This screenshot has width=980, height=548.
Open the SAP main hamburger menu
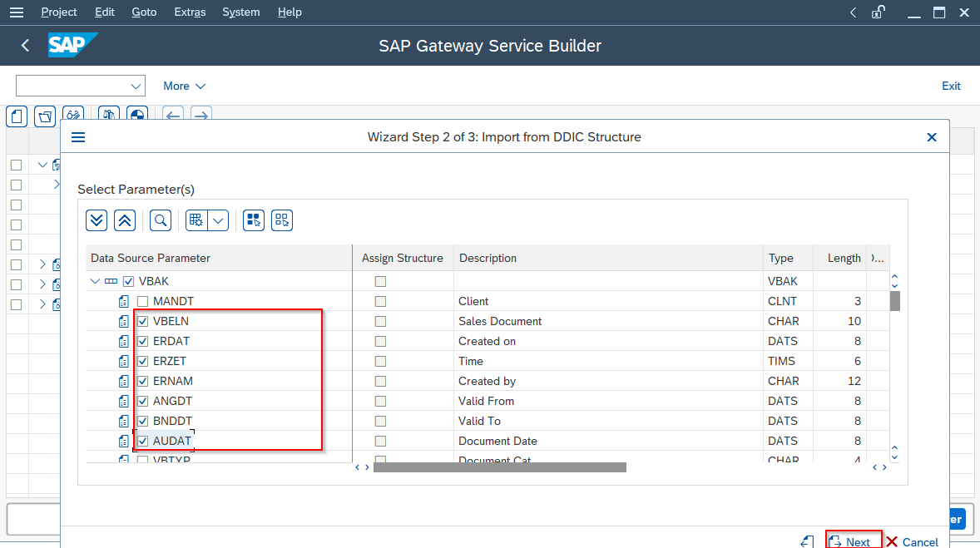(x=17, y=12)
